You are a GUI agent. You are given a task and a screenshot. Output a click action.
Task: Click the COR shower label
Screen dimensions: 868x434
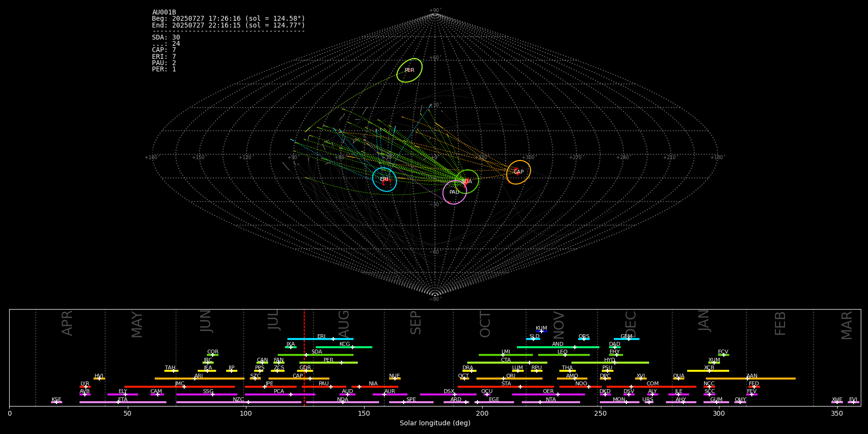pyautogui.click(x=213, y=352)
